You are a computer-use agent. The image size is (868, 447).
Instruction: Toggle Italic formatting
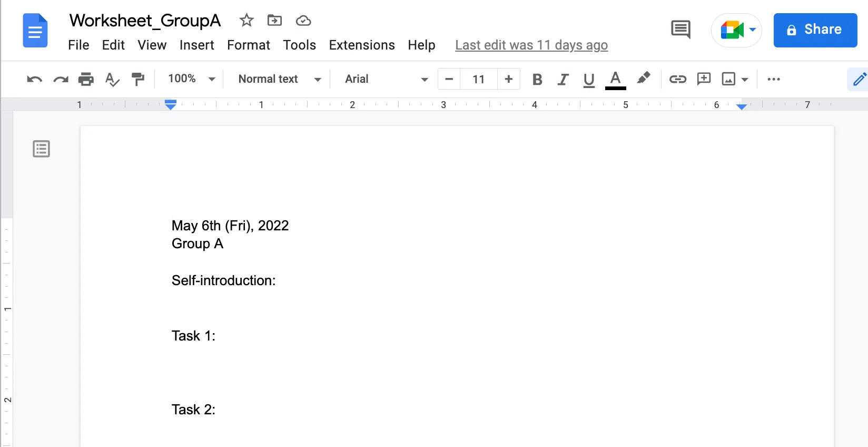point(563,79)
